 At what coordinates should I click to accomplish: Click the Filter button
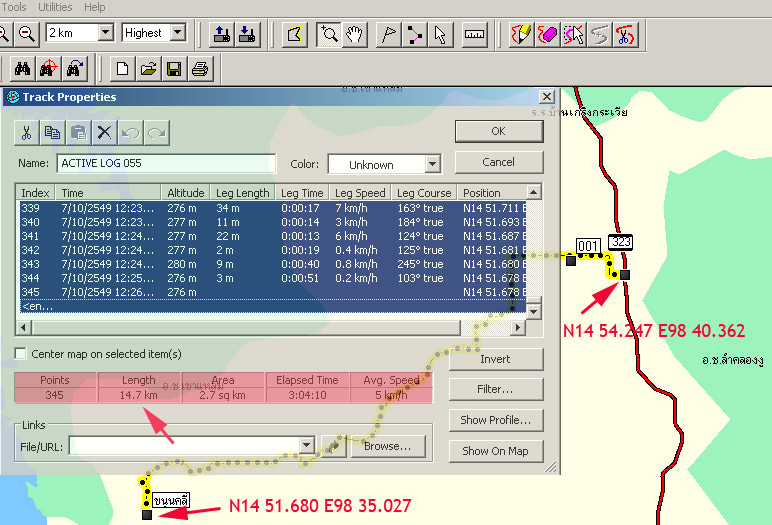click(495, 389)
